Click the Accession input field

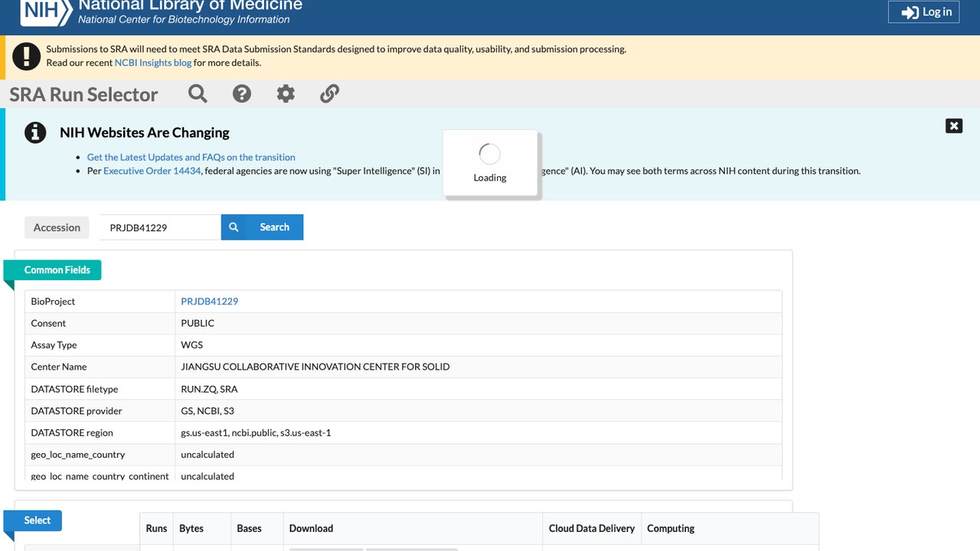click(x=160, y=227)
